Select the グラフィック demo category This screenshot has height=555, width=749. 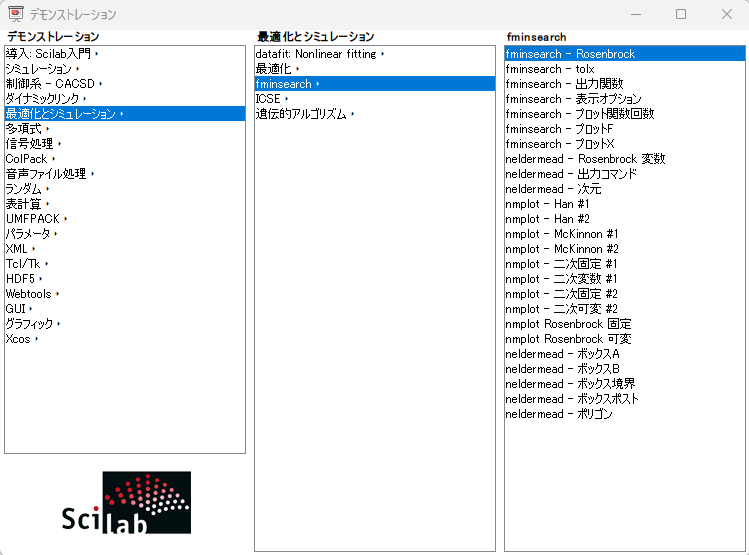pyautogui.click(x=29, y=324)
